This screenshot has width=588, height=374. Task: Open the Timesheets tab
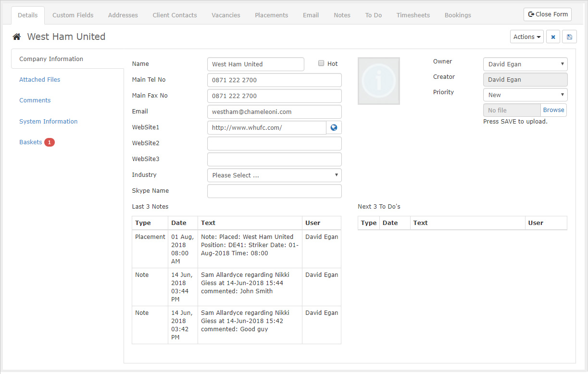413,15
